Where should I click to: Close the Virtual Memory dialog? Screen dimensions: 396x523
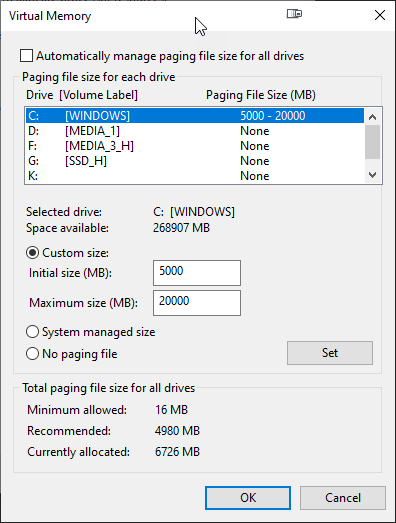pyautogui.click(x=380, y=15)
